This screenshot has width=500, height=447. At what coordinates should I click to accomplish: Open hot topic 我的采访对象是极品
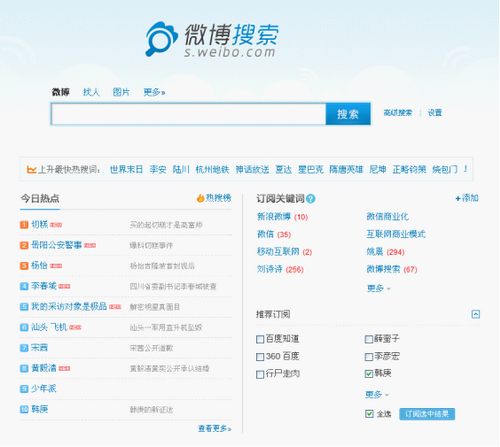[69, 307]
